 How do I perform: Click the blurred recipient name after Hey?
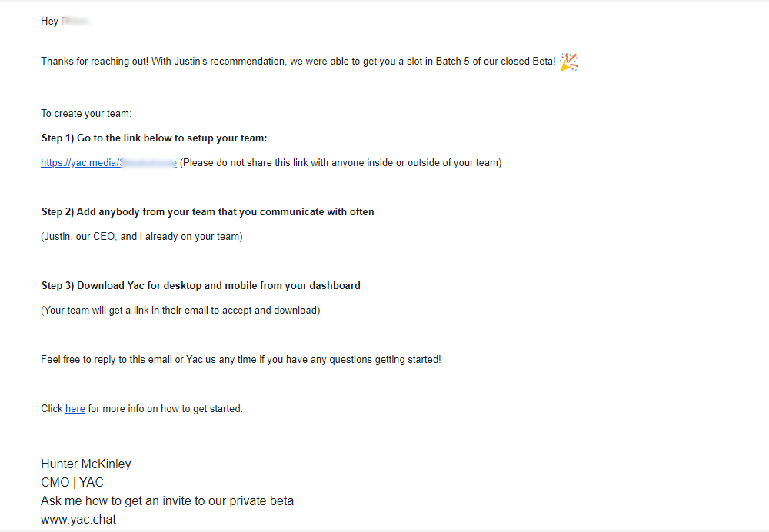[x=76, y=21]
